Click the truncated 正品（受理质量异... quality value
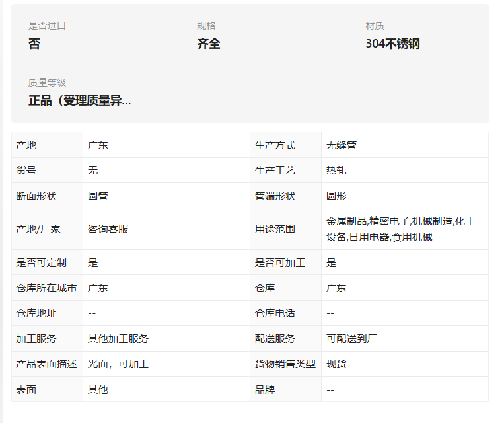The height and width of the screenshot is (423, 504). click(80, 100)
